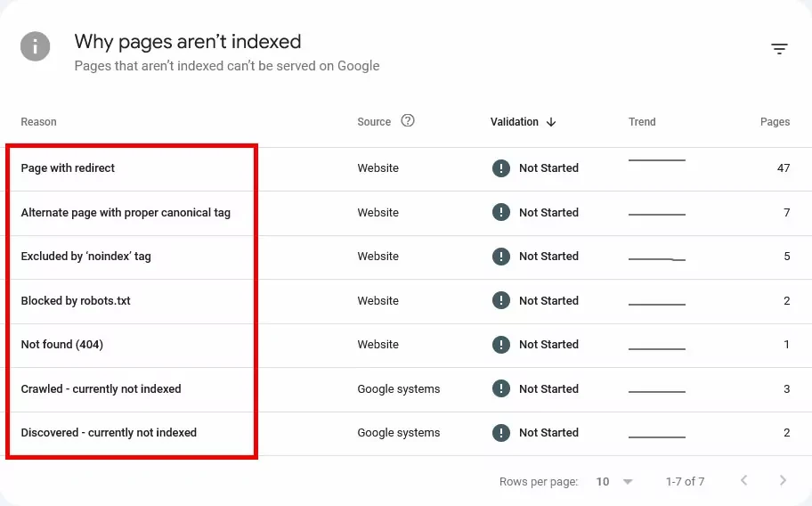Open Discovered - currently not indexed row

coord(109,433)
